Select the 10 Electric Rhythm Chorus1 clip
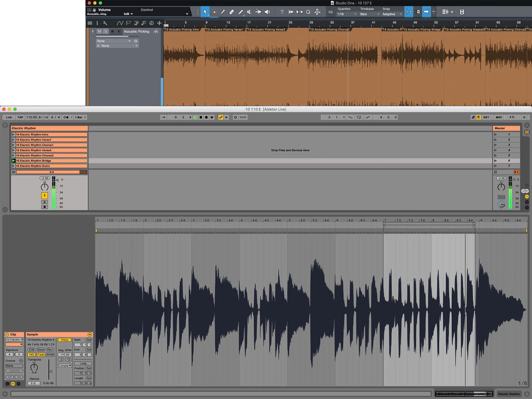 pos(51,145)
